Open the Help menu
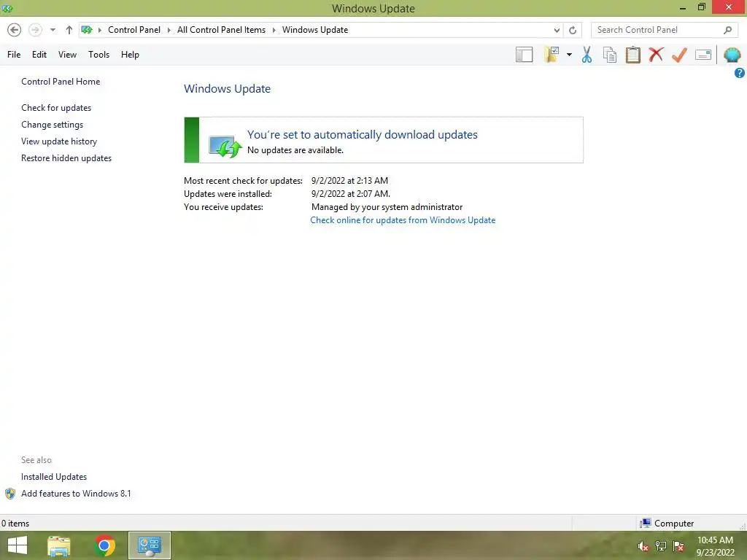The height and width of the screenshot is (560, 747). (x=130, y=55)
